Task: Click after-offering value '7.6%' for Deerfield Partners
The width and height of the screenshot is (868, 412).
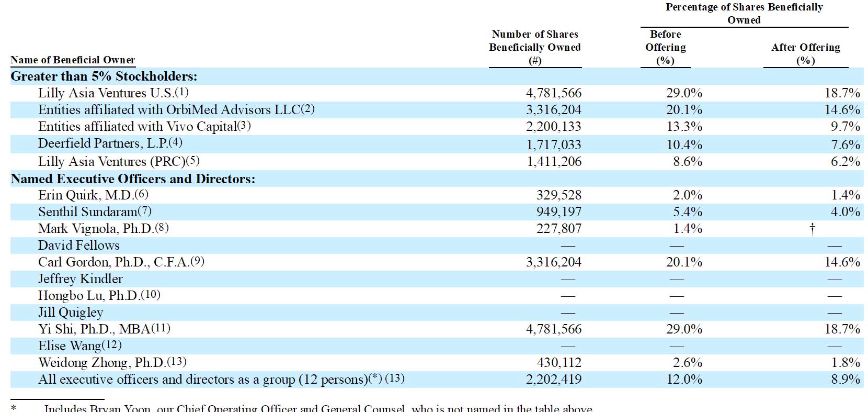Action: 846,144
